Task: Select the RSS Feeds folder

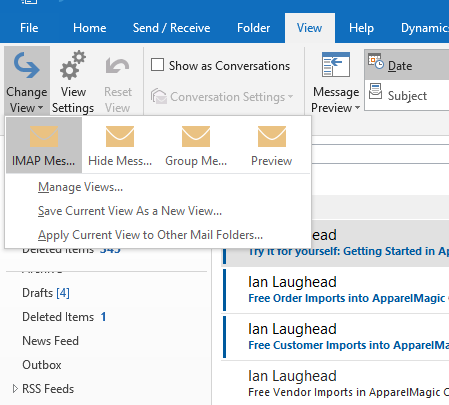Action: (x=48, y=389)
